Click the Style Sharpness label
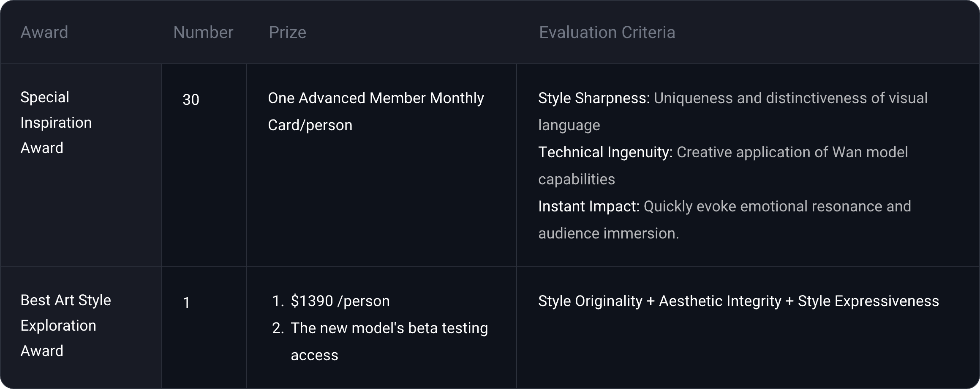The image size is (980, 389). [593, 98]
